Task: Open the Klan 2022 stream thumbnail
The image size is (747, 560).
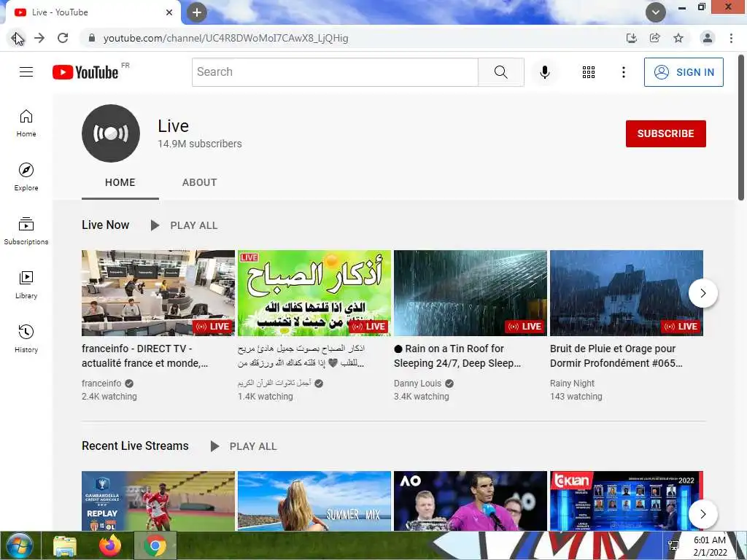Action: tap(627, 501)
